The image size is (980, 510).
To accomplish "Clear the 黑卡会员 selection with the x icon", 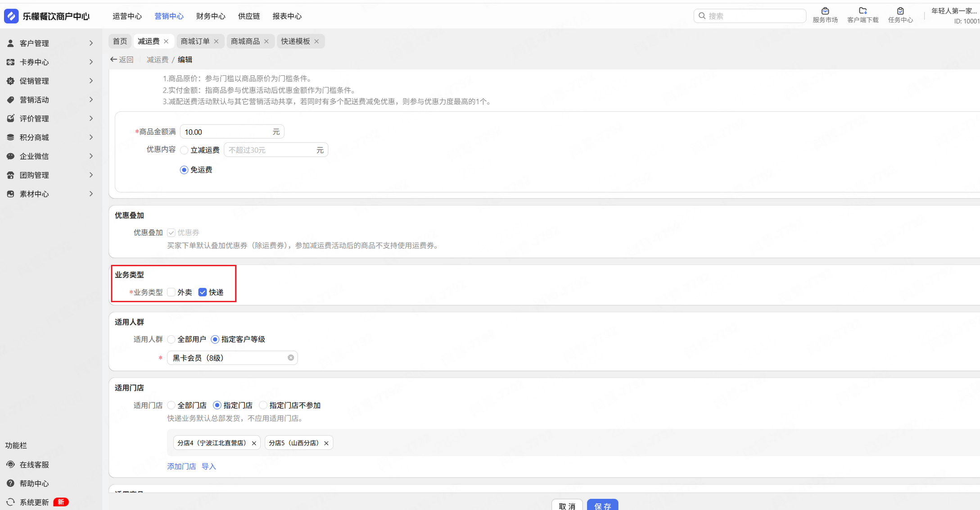I will coord(291,358).
